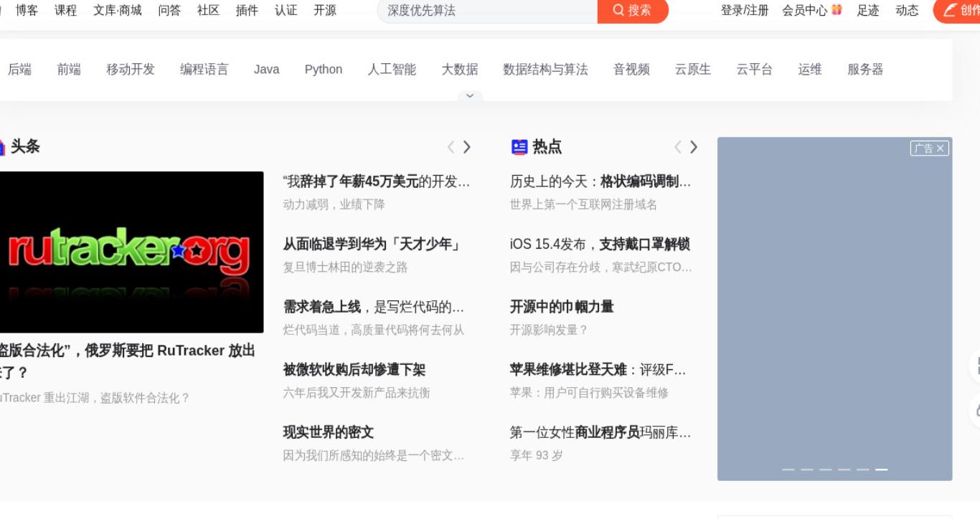Select the 云平台 category tab
Image resolution: width=980 pixels, height=519 pixels.
[x=755, y=70]
